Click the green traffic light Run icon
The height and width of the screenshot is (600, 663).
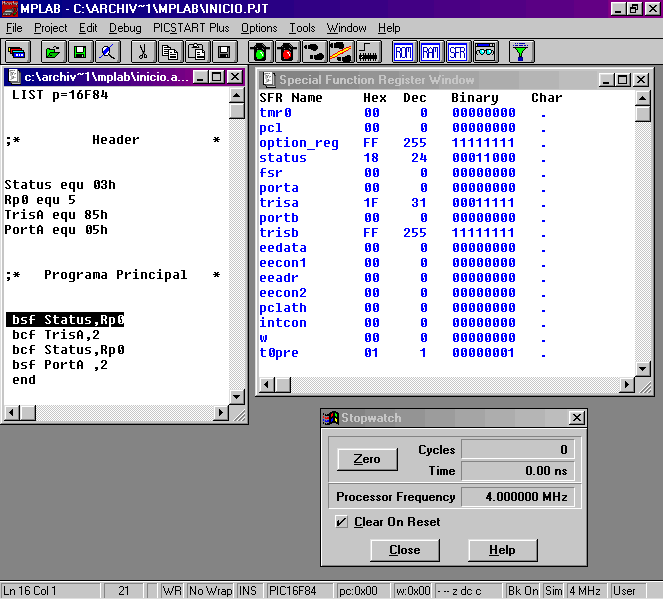(260, 51)
